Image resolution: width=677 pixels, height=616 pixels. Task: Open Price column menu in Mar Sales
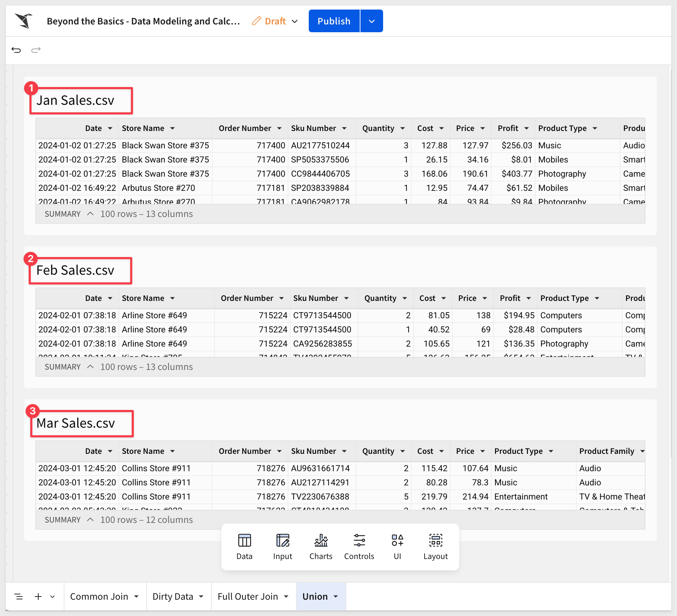click(483, 451)
